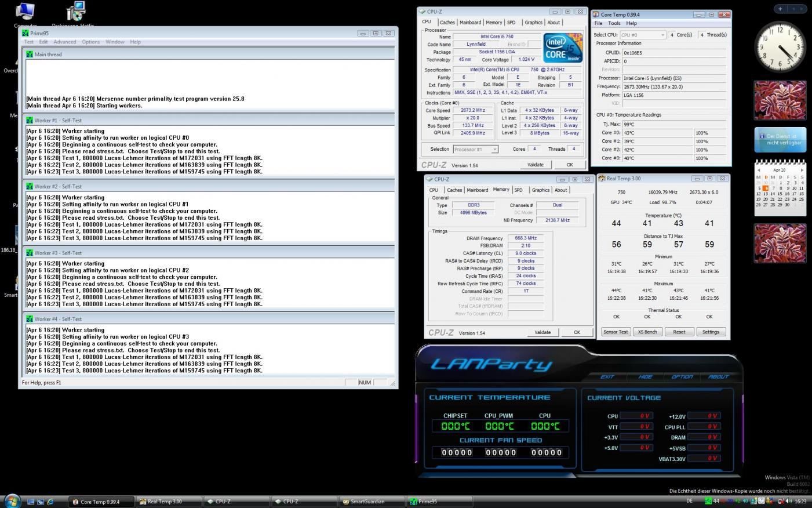
Task: Click the DE language indicator in taskbar
Action: coord(690,501)
